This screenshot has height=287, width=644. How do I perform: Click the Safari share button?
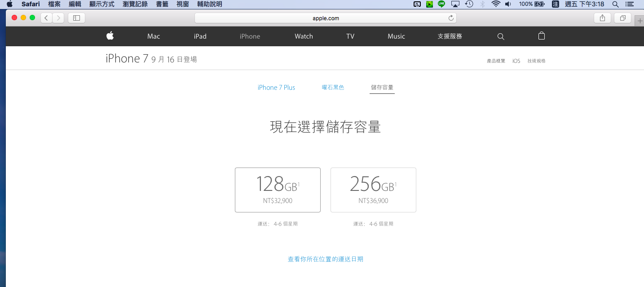[x=602, y=18]
